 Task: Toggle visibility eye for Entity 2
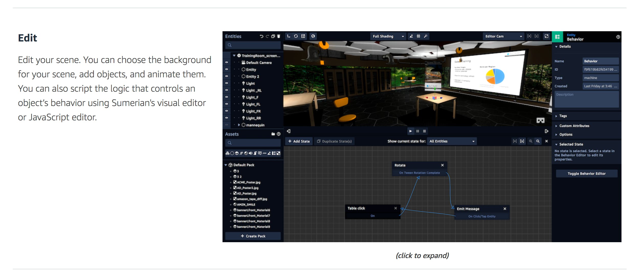(227, 76)
